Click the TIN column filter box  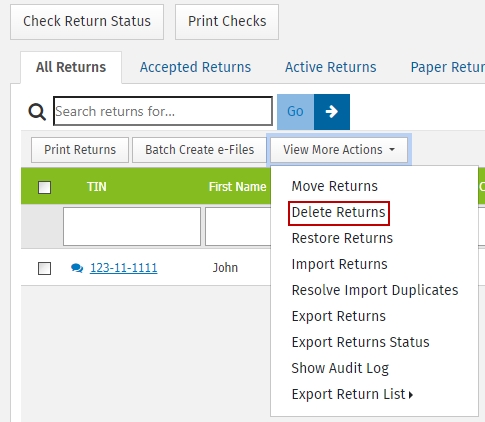coord(132,226)
